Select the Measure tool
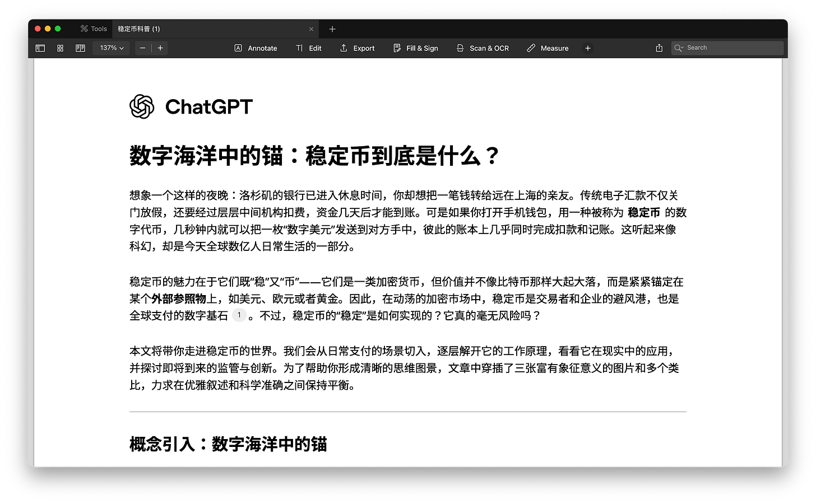The width and height of the screenshot is (816, 504). [x=548, y=48]
